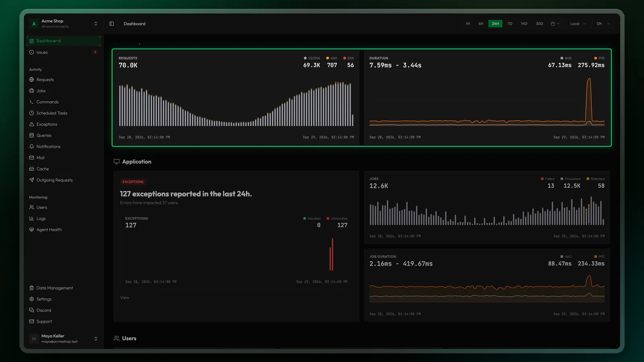This screenshot has height=362, width=644.
Task: Open the Local timezone dropdown
Action: [x=578, y=24]
